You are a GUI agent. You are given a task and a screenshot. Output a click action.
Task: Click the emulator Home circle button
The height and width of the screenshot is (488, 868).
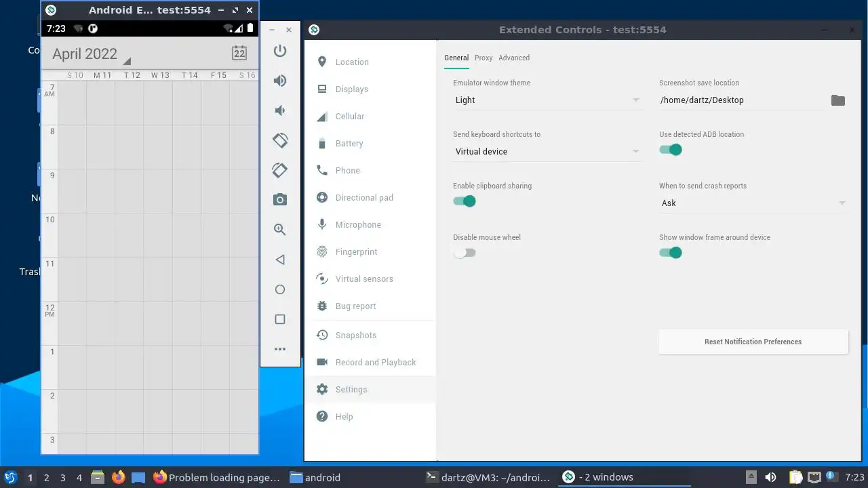[x=280, y=289]
